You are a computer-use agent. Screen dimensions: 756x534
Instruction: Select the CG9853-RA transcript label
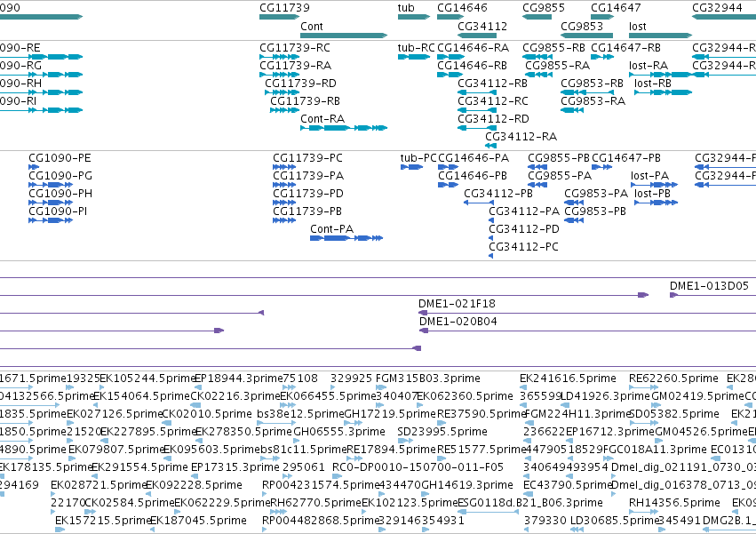click(x=593, y=101)
